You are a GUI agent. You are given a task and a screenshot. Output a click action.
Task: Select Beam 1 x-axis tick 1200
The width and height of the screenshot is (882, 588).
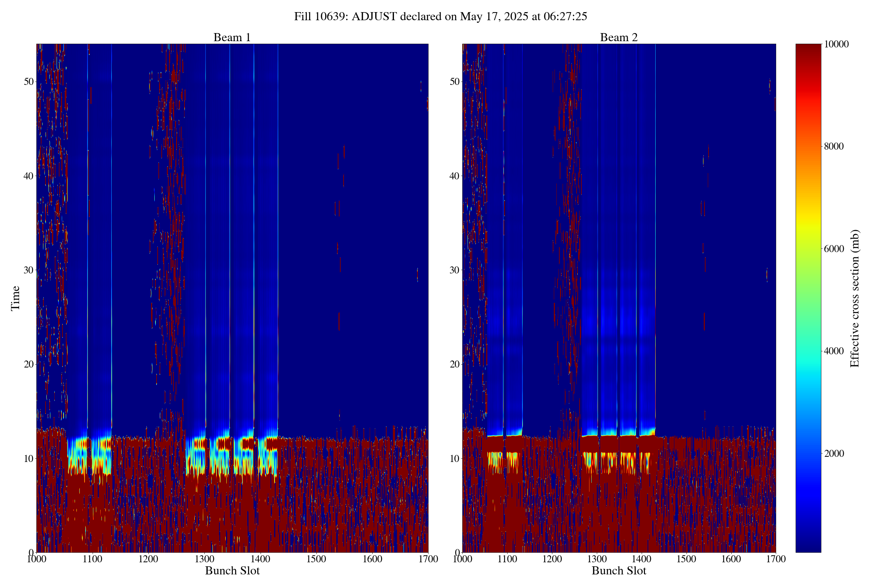coord(148,559)
